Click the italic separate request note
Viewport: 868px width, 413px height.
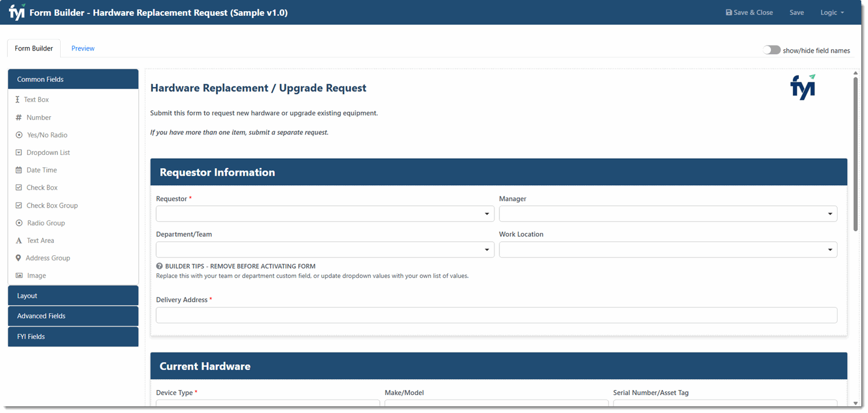point(239,132)
